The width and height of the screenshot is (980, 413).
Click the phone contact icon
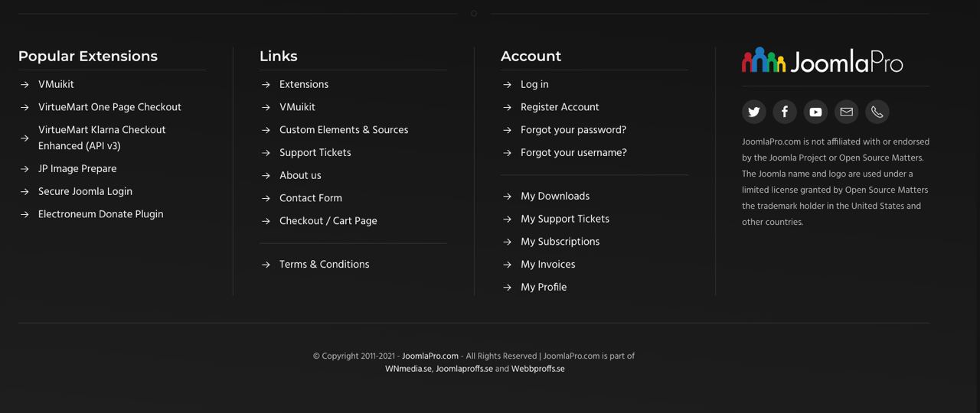pyautogui.click(x=877, y=112)
